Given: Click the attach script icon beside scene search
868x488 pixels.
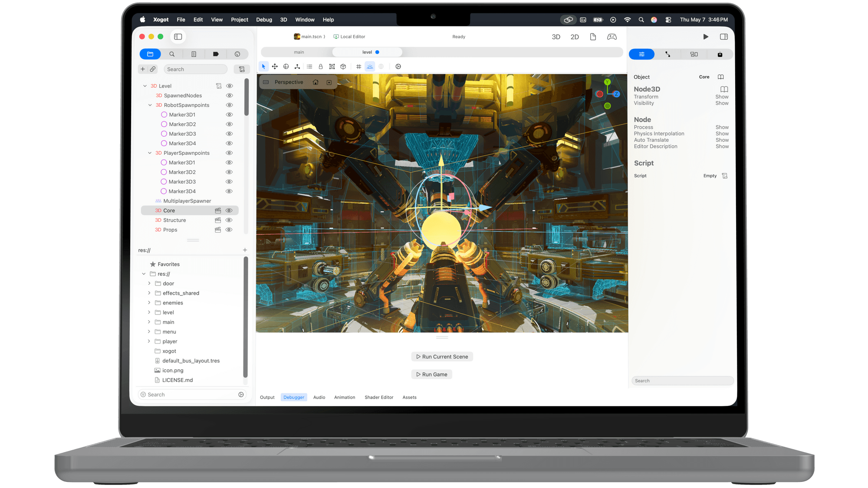Looking at the screenshot, I should coord(242,69).
